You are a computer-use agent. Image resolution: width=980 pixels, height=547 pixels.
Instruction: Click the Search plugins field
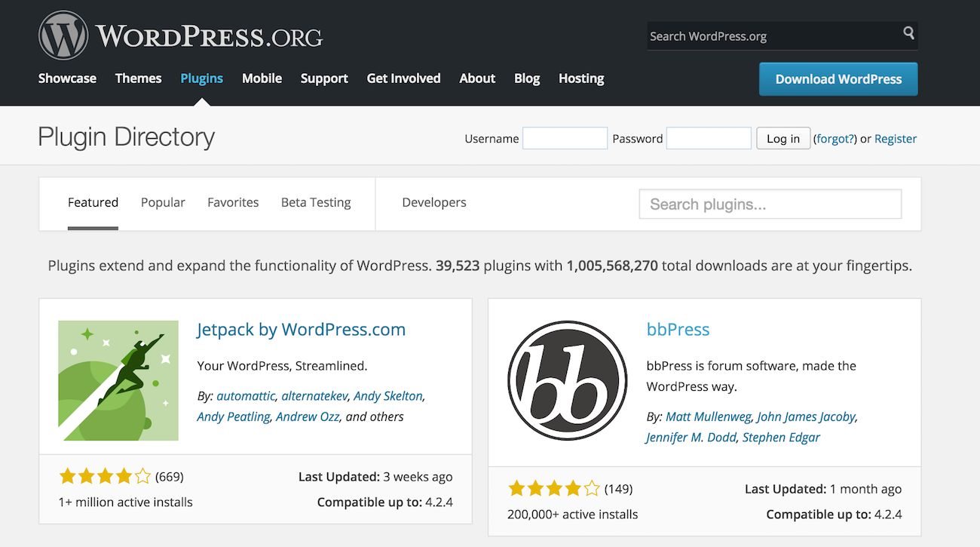point(770,204)
